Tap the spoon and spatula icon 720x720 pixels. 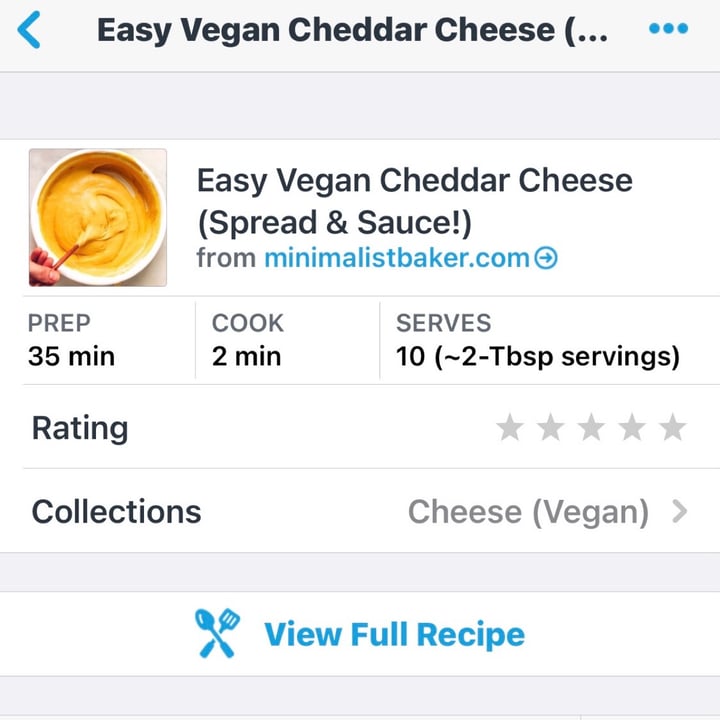pyautogui.click(x=217, y=633)
